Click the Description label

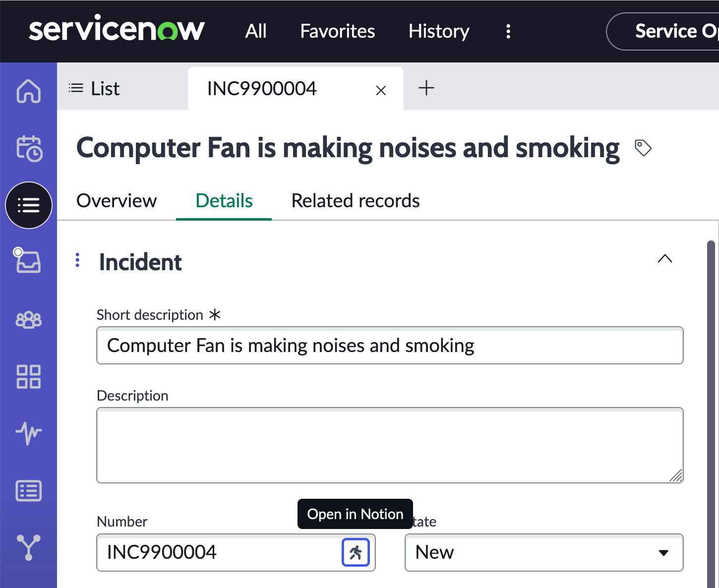click(132, 396)
